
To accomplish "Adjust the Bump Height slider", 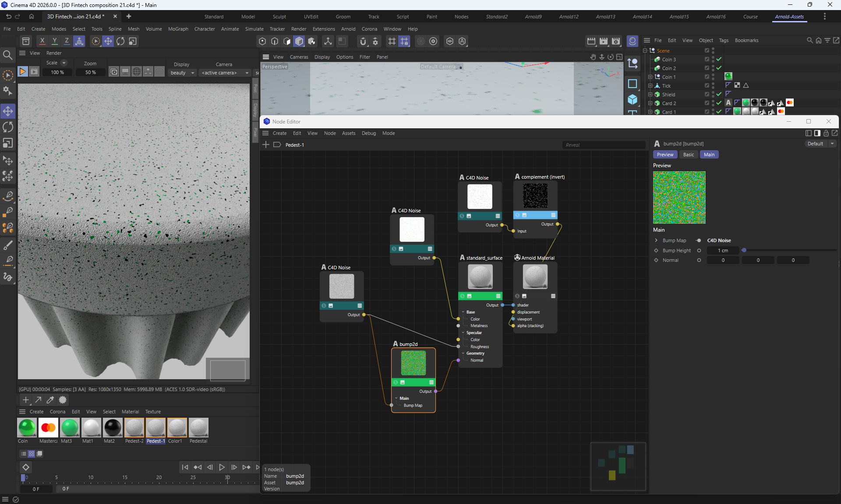I will 744,250.
